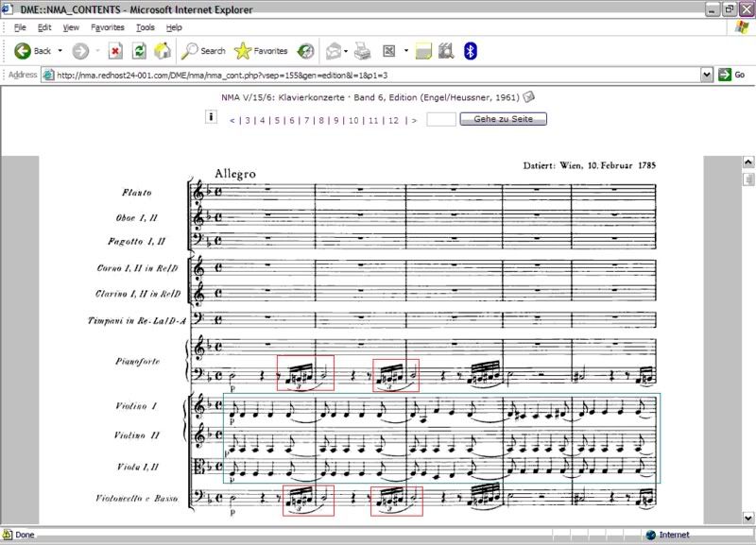Click the Print toolbar icon
This screenshot has height=545, width=756.
click(x=363, y=51)
